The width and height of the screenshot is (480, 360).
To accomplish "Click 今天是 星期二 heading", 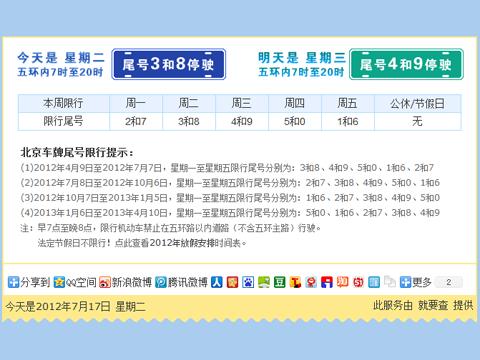I will coord(61,58).
